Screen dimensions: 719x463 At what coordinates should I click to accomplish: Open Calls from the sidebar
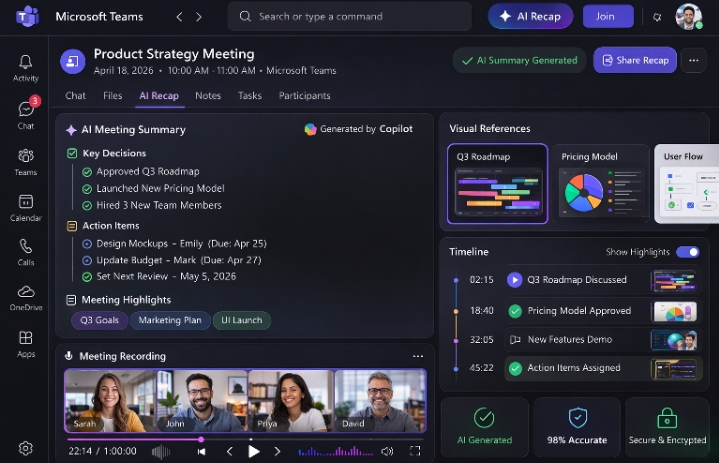26,251
